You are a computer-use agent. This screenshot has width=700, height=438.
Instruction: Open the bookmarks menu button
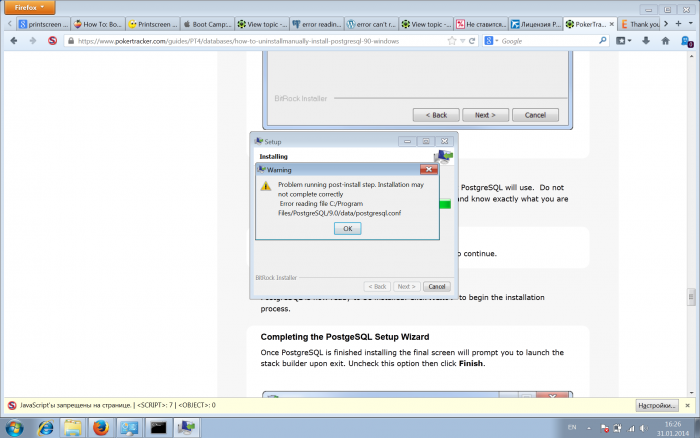coord(623,41)
